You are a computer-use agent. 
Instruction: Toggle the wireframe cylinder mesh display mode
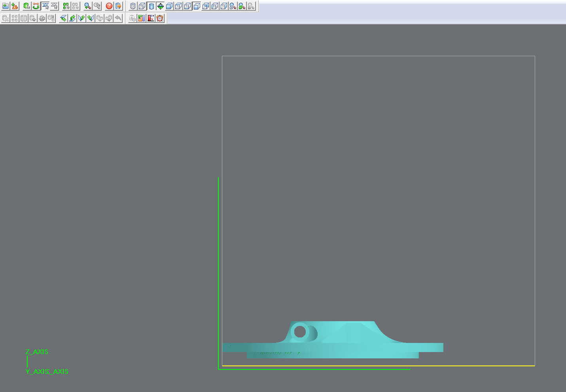click(133, 6)
